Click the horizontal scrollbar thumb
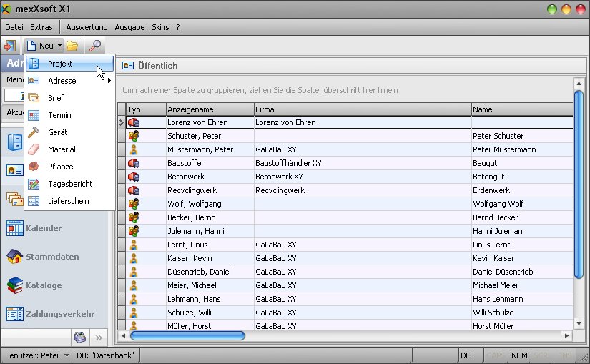This screenshot has height=364, width=590. tap(187, 335)
